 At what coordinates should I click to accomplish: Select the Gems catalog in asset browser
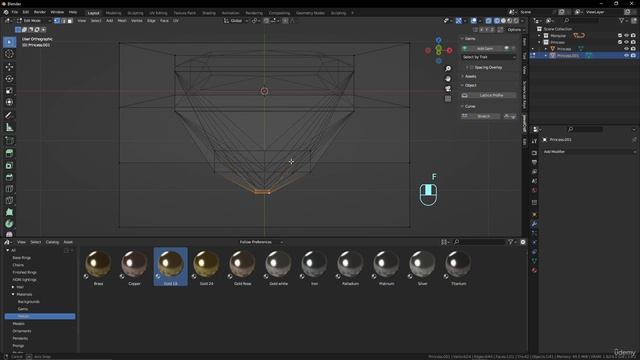tap(23, 309)
